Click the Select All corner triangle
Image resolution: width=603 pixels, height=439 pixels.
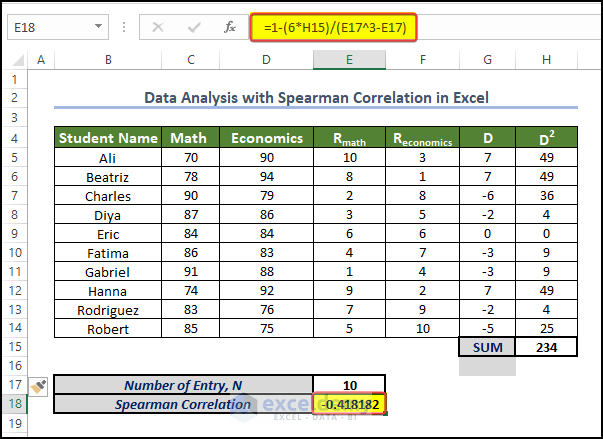tap(16, 61)
